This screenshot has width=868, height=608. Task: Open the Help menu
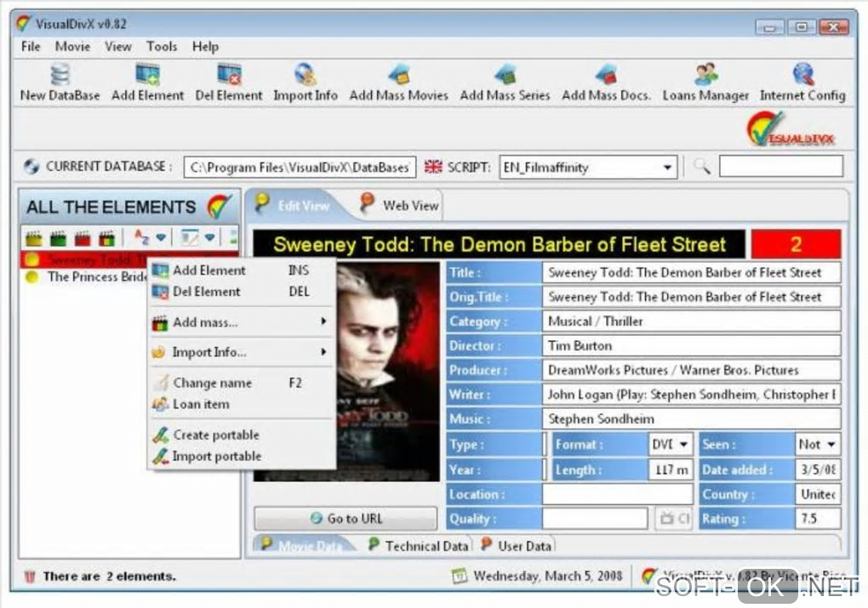205,47
